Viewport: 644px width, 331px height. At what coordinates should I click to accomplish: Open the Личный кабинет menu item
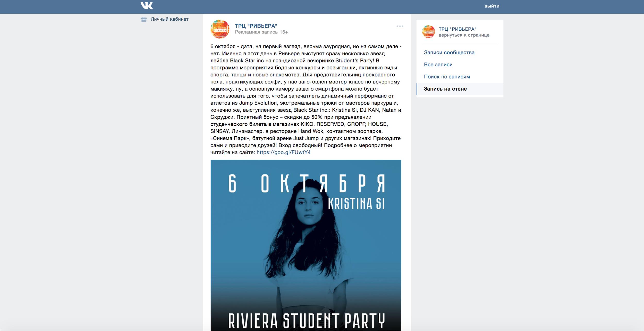click(x=170, y=19)
